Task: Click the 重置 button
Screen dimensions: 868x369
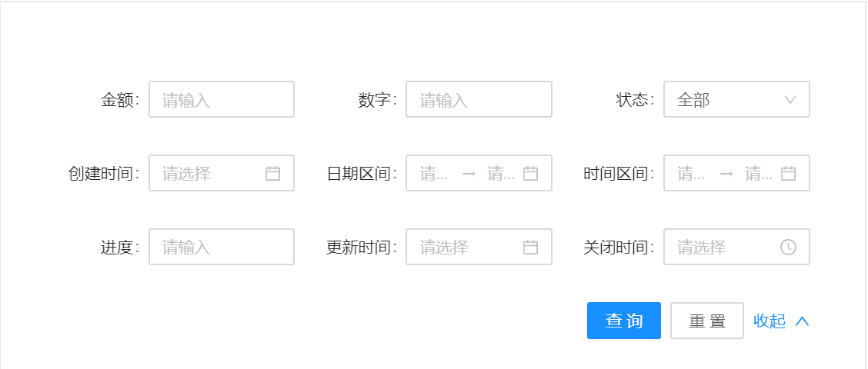Action: [x=707, y=321]
